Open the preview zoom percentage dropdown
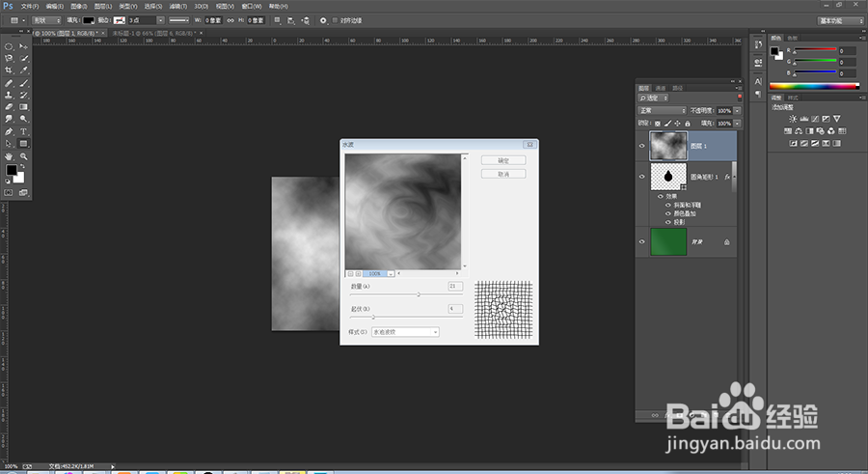 pos(391,274)
